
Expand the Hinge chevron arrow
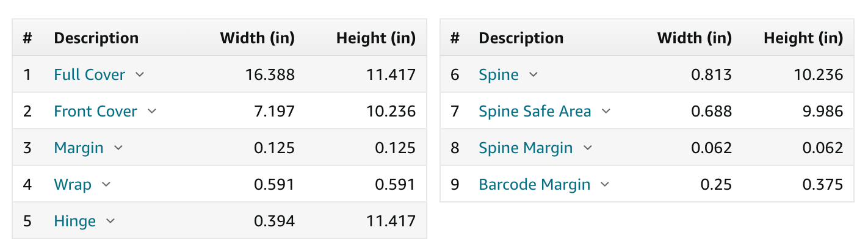[110, 221]
